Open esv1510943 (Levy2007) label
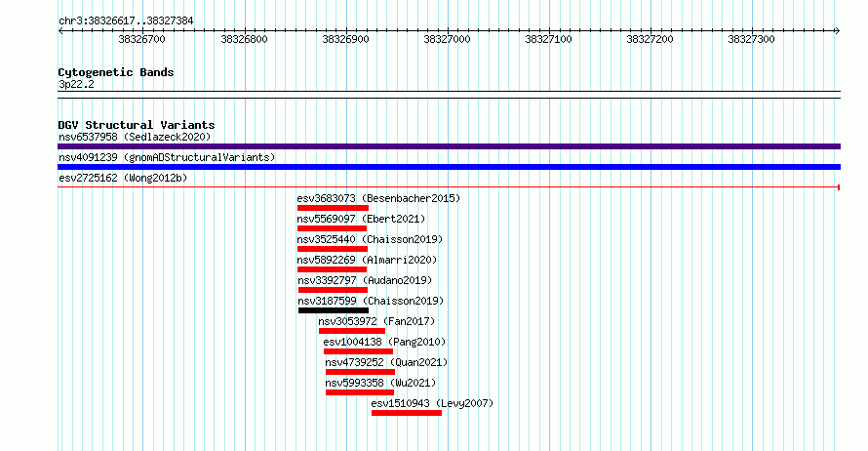 pyautogui.click(x=432, y=403)
